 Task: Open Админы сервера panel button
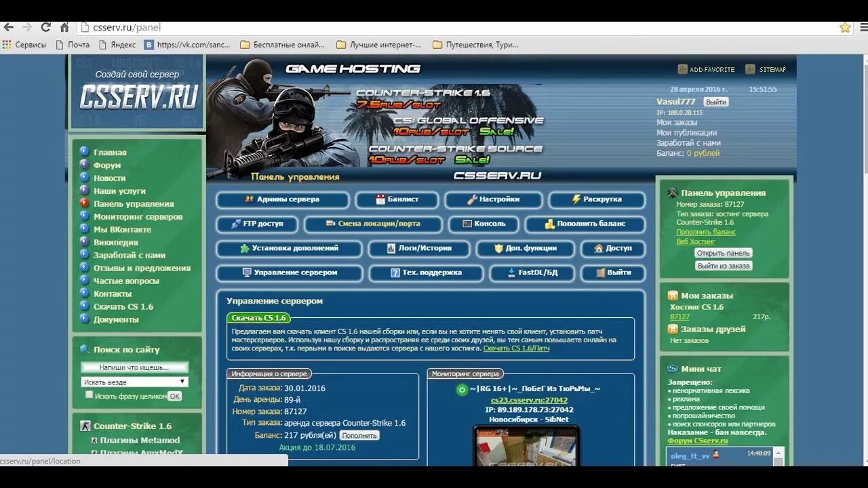[283, 200]
